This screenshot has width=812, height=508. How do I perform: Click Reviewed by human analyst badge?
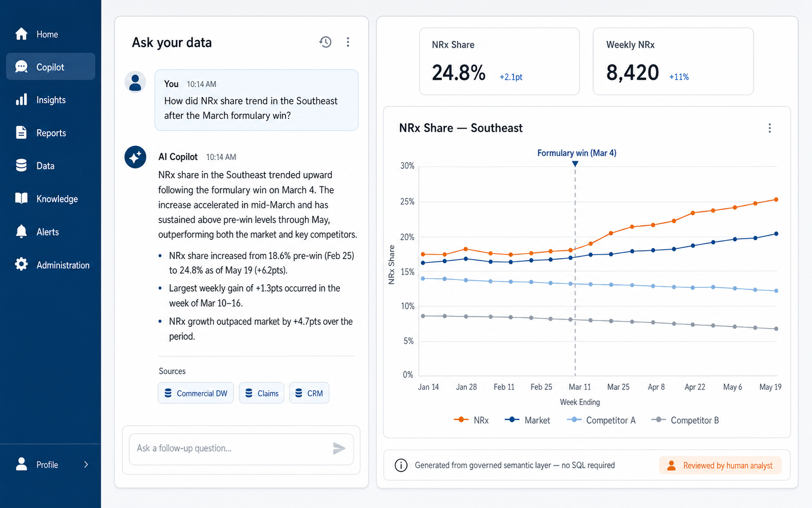pos(720,465)
